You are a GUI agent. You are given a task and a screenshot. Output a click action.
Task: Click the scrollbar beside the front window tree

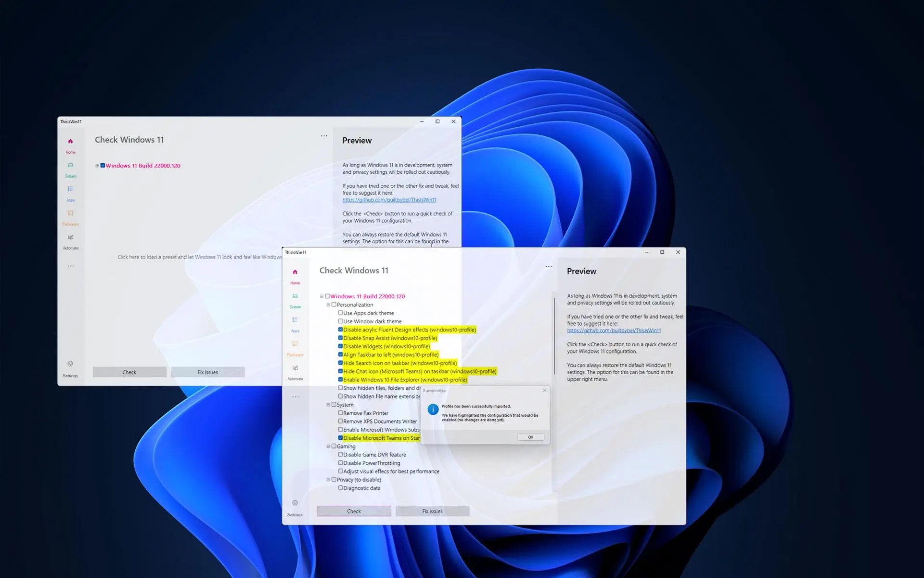pyautogui.click(x=554, y=336)
